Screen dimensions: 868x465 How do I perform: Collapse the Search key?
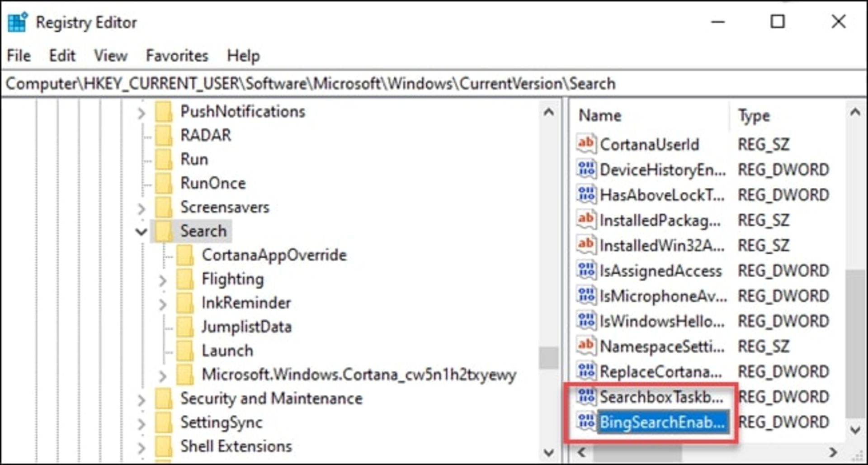click(x=142, y=232)
